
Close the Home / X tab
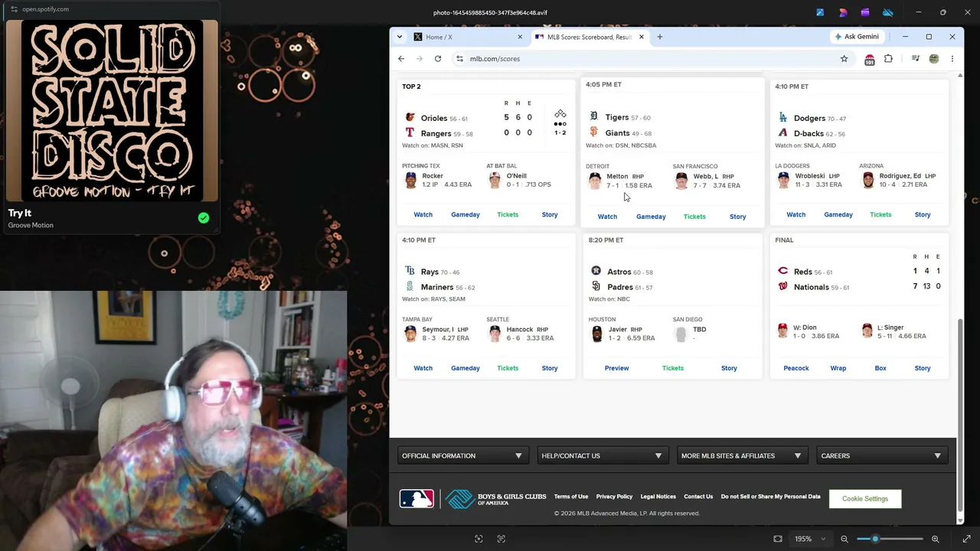coord(520,37)
